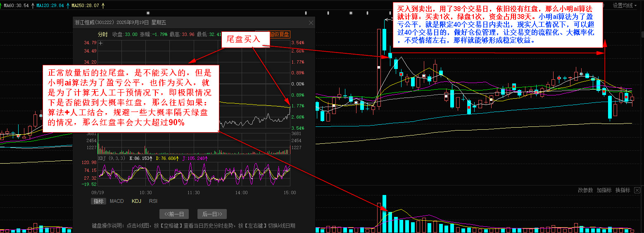This screenshot has width=644, height=233.
Task: Click the 尾盘买入 annotation box
Action: pyautogui.click(x=244, y=40)
